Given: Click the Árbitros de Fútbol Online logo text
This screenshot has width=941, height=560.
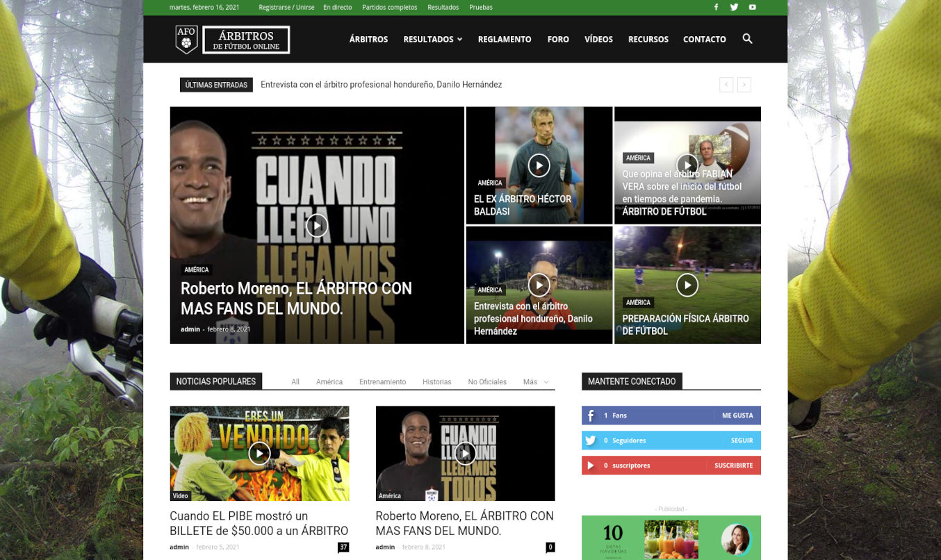Looking at the screenshot, I should point(246,40).
